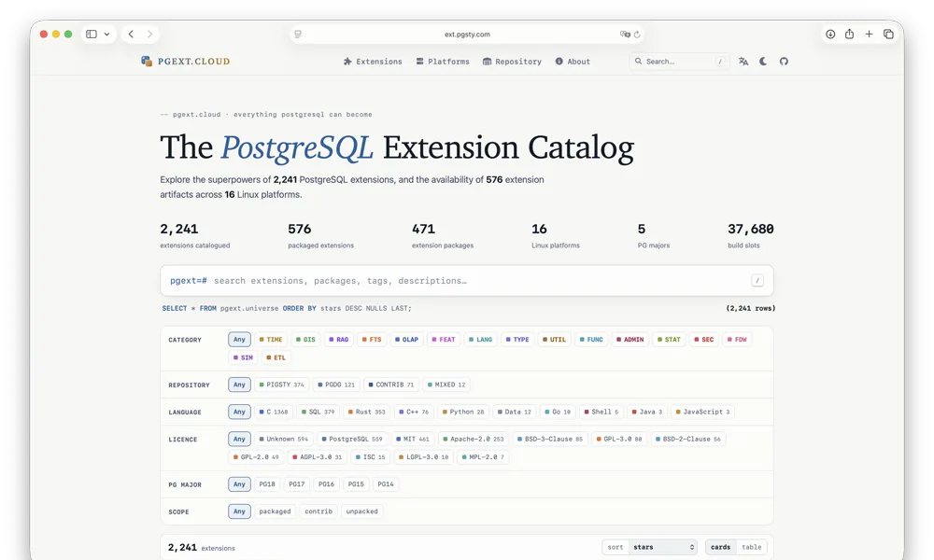The image size is (934, 560).
Task: Click the Safari share icon
Action: (x=849, y=34)
